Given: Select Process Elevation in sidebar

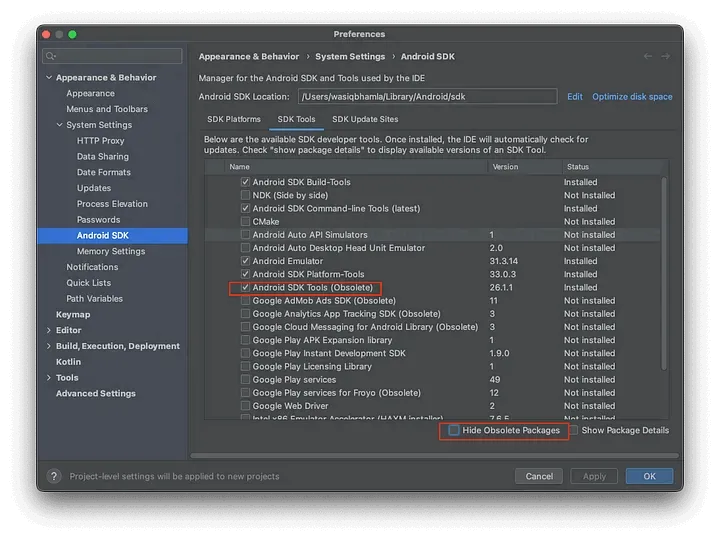Looking at the screenshot, I should point(112,203).
